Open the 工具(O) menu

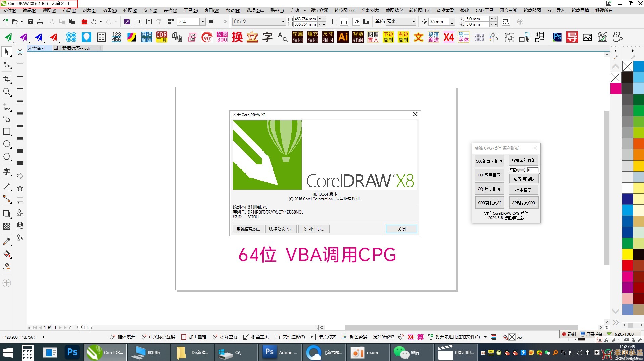coord(191,11)
